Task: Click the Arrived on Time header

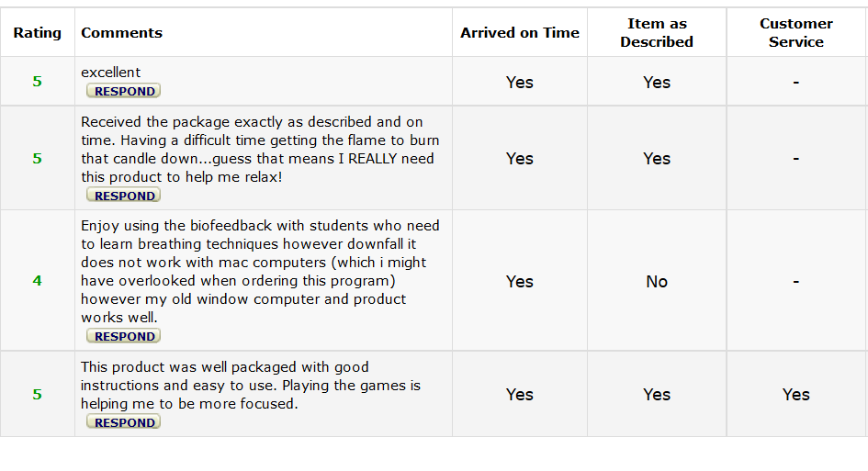Action: (x=520, y=33)
